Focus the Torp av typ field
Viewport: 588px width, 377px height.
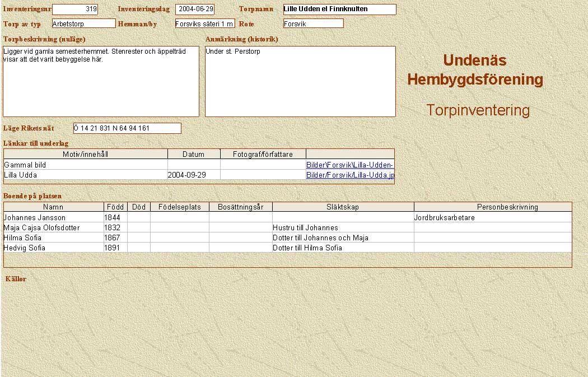click(83, 24)
